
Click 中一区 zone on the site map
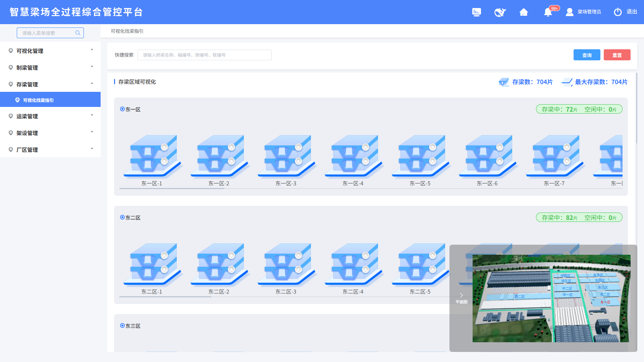[x=568, y=295]
